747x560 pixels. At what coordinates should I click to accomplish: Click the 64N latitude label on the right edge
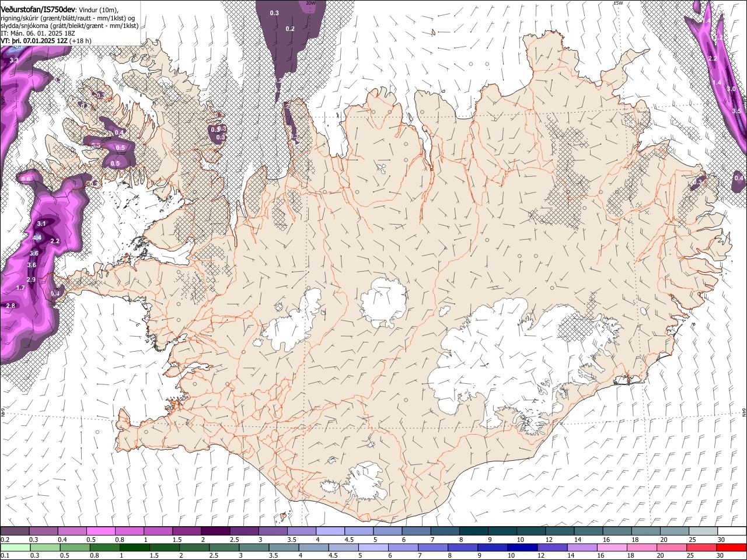(x=744, y=412)
